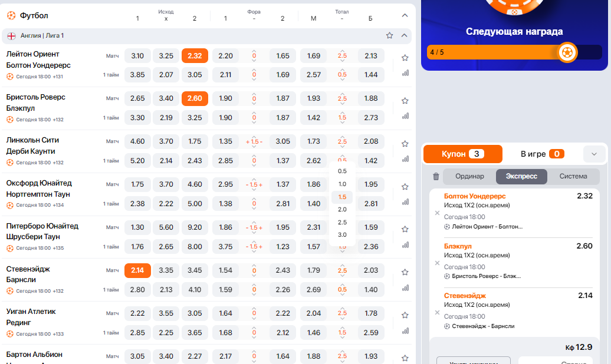Collapse the Англия Лига 1 league
Image resolution: width=611 pixels, height=364 pixels.
tap(404, 35)
